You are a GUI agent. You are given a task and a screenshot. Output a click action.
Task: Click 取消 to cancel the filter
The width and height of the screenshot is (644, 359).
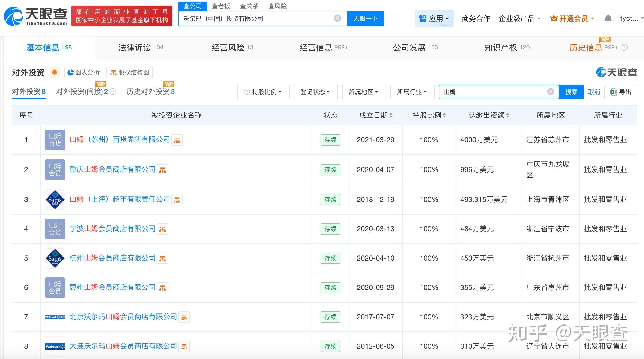pyautogui.click(x=594, y=92)
